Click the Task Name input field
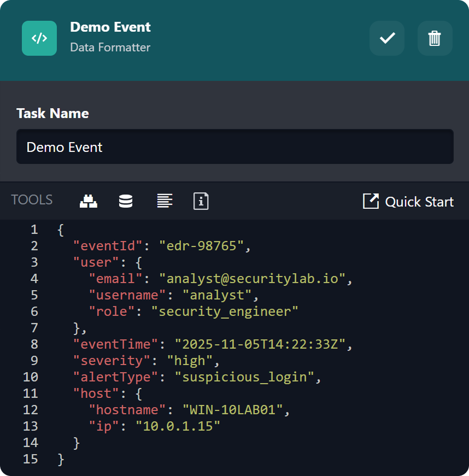Screen dimensions: 469x476 (234, 146)
